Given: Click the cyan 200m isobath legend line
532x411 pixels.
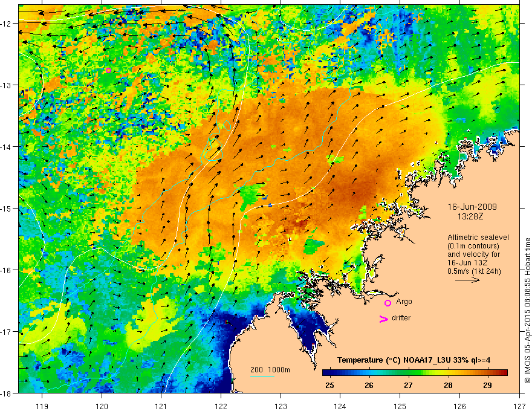Looking at the screenshot, I should [262, 376].
